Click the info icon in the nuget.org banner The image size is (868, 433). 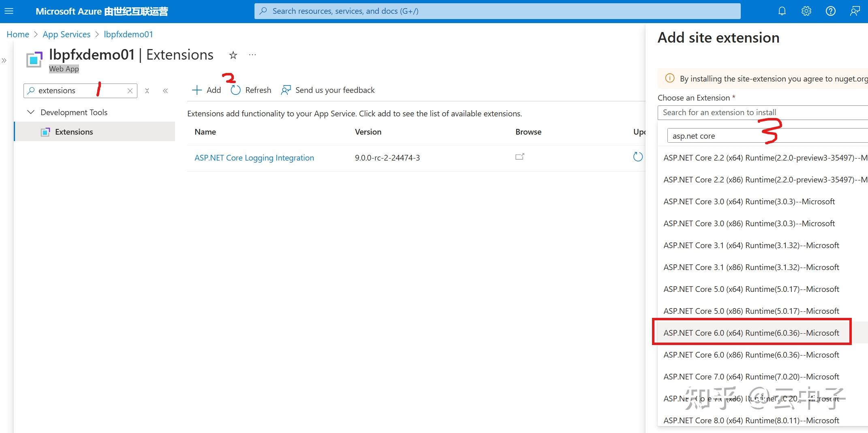[x=669, y=78]
